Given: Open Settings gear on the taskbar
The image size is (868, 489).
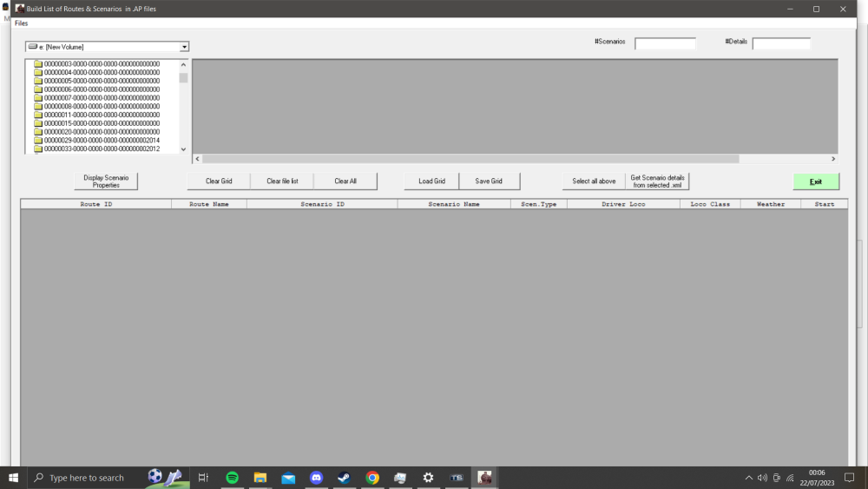Looking at the screenshot, I should (429, 478).
